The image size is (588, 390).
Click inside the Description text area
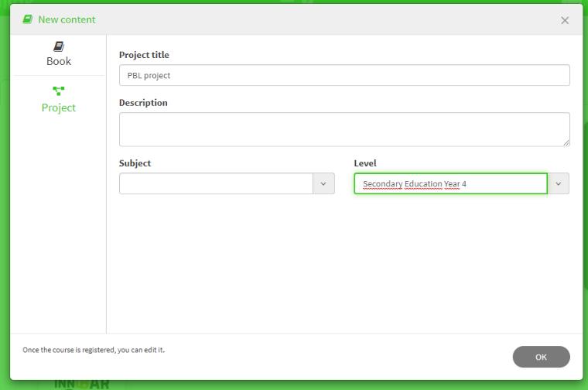[x=344, y=129]
